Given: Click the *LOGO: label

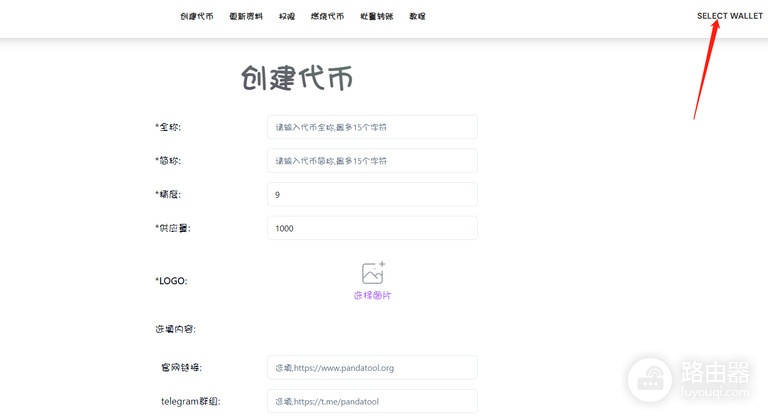Looking at the screenshot, I should pos(171,281).
